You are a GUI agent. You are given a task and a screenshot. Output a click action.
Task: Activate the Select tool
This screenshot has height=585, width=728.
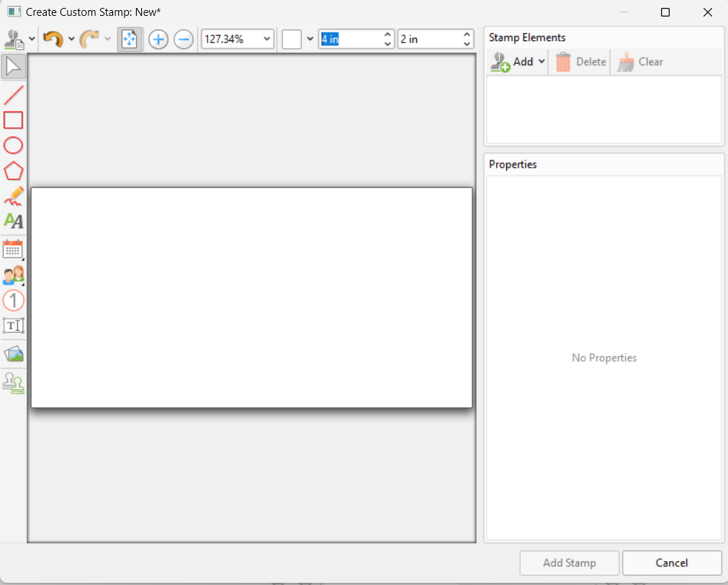pyautogui.click(x=13, y=65)
